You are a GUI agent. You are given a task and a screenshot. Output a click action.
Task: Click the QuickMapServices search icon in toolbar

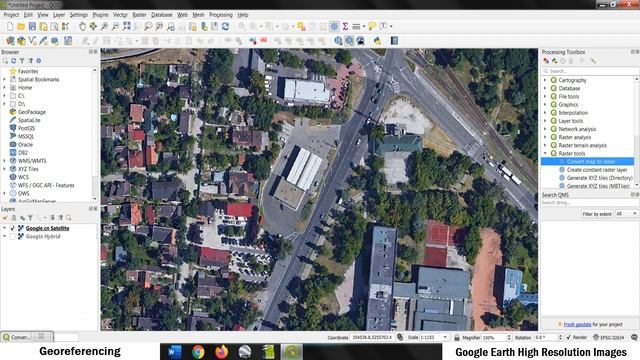tap(349, 41)
